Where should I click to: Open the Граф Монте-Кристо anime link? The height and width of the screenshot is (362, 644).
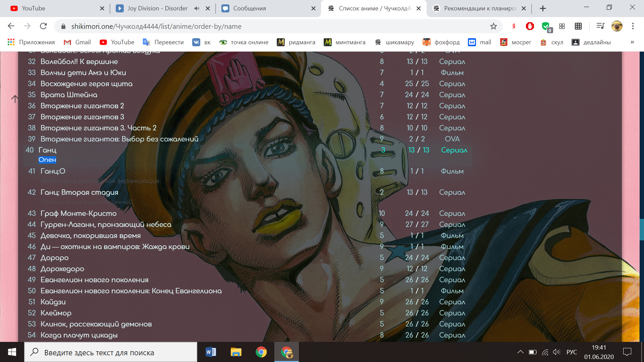coord(78,214)
